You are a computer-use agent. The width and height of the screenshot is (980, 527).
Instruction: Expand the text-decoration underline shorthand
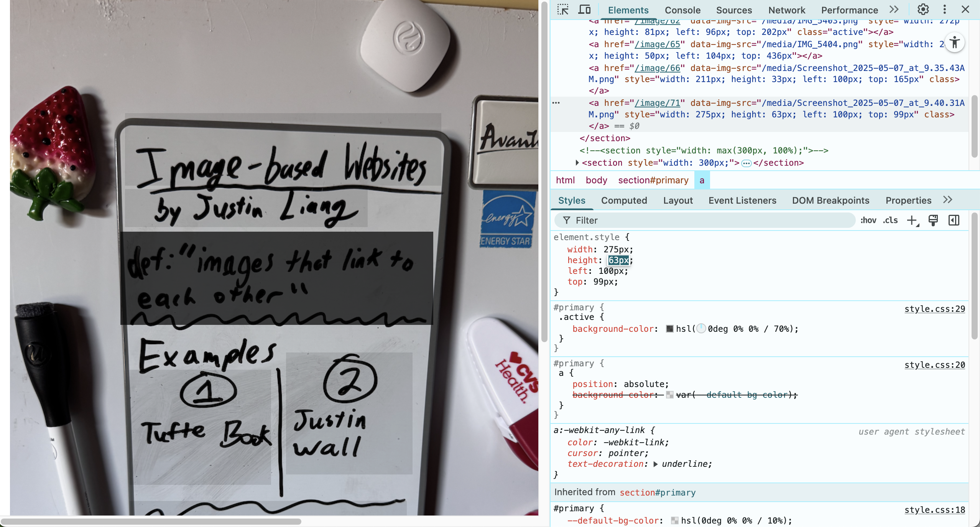click(x=656, y=464)
